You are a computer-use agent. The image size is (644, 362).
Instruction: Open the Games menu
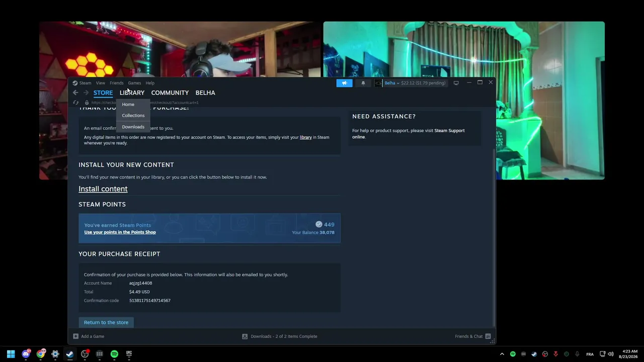pyautogui.click(x=134, y=83)
